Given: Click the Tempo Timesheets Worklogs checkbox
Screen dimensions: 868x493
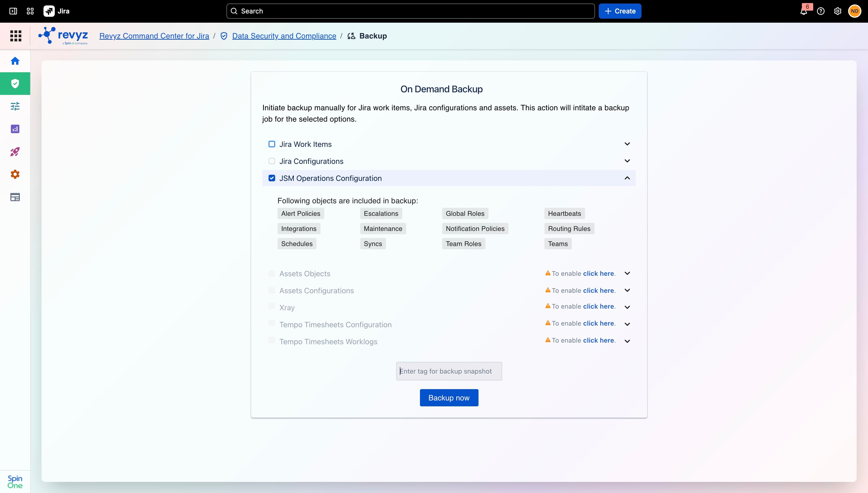Looking at the screenshot, I should [272, 340].
